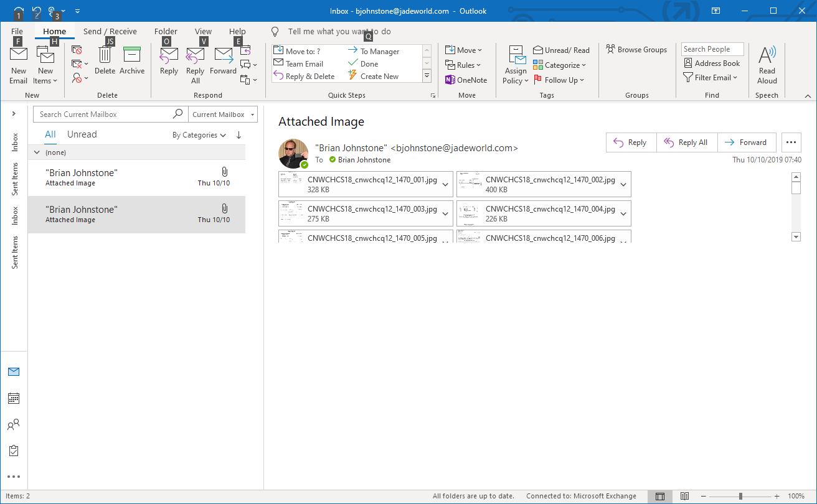Reverse sort order arrow
This screenshot has width=817, height=504.
(239, 135)
